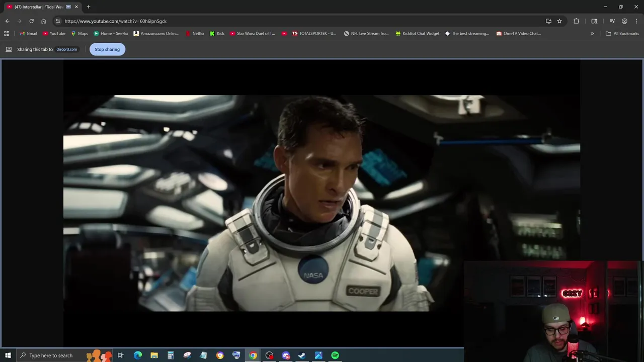This screenshot has width=644, height=362.
Task: Open the TOTALSPORTEK bookmark
Action: coord(314,34)
